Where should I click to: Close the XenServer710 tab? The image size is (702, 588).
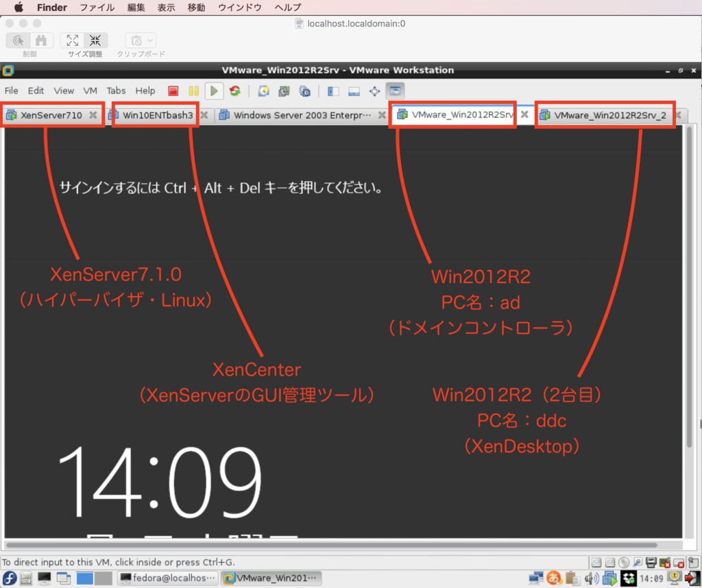point(93,115)
